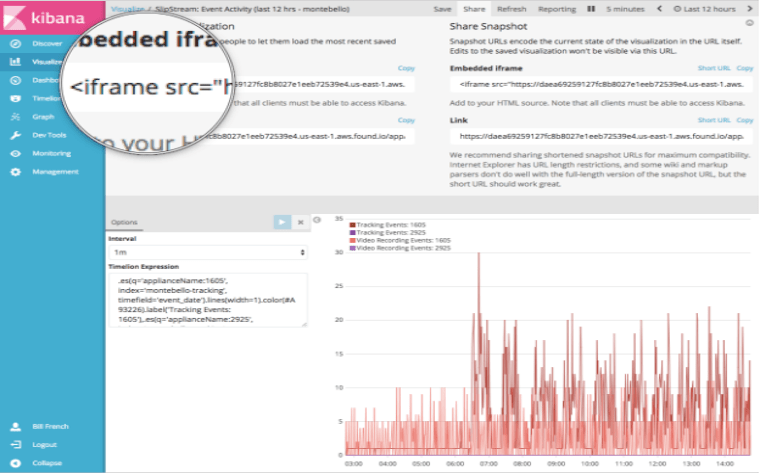The height and width of the screenshot is (473, 760).
Task: Discard changes with the X button
Action: point(301,222)
